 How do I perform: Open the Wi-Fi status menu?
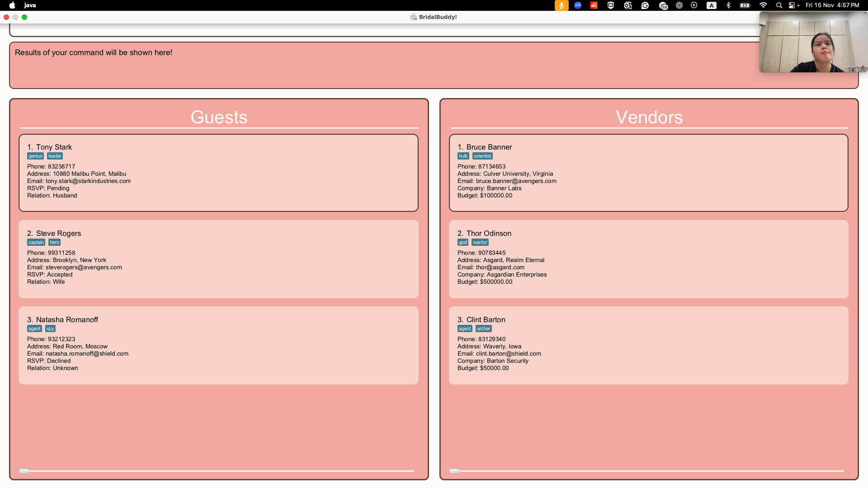click(x=763, y=5)
